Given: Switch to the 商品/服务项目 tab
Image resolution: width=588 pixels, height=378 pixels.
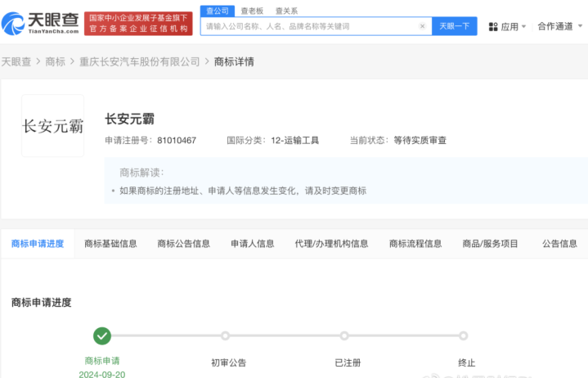Looking at the screenshot, I should 490,244.
